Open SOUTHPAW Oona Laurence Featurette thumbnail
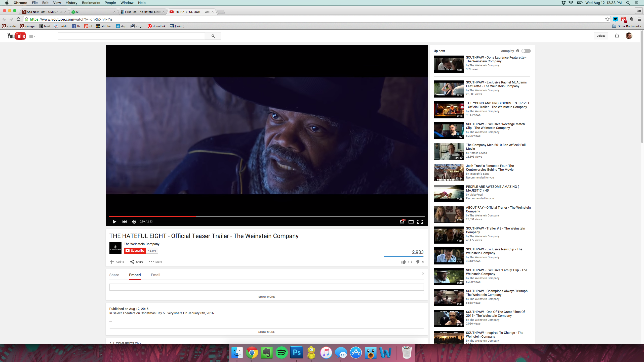 coord(449,64)
